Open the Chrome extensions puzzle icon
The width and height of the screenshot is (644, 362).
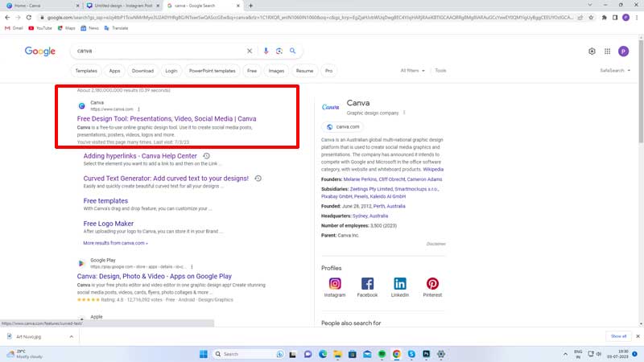605,18
